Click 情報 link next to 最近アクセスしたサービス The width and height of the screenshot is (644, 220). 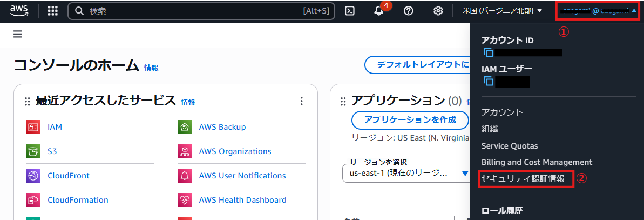click(188, 102)
